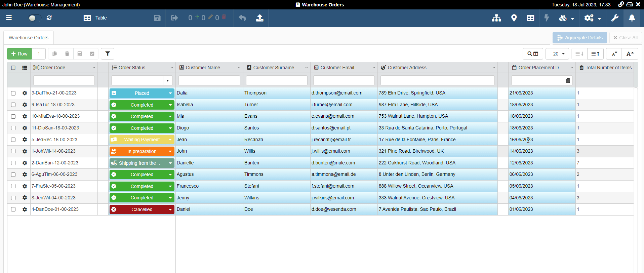Check the select-all rows checkbox in header
Viewport: 644px width, 273px height.
click(x=13, y=68)
